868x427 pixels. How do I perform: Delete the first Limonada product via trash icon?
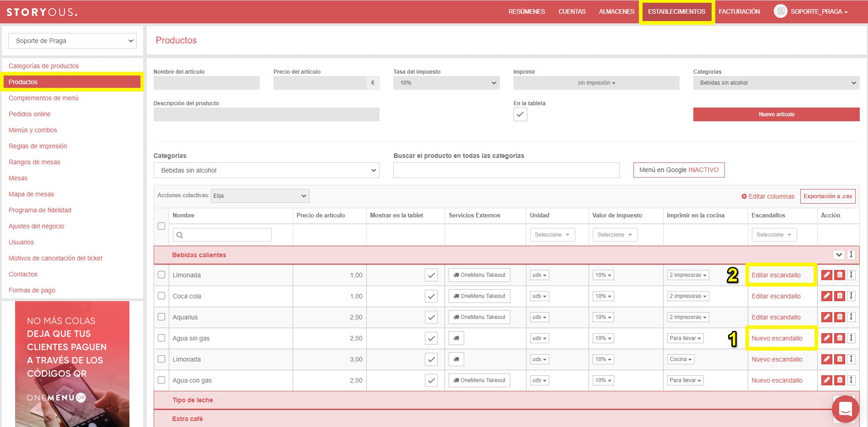[x=840, y=275]
